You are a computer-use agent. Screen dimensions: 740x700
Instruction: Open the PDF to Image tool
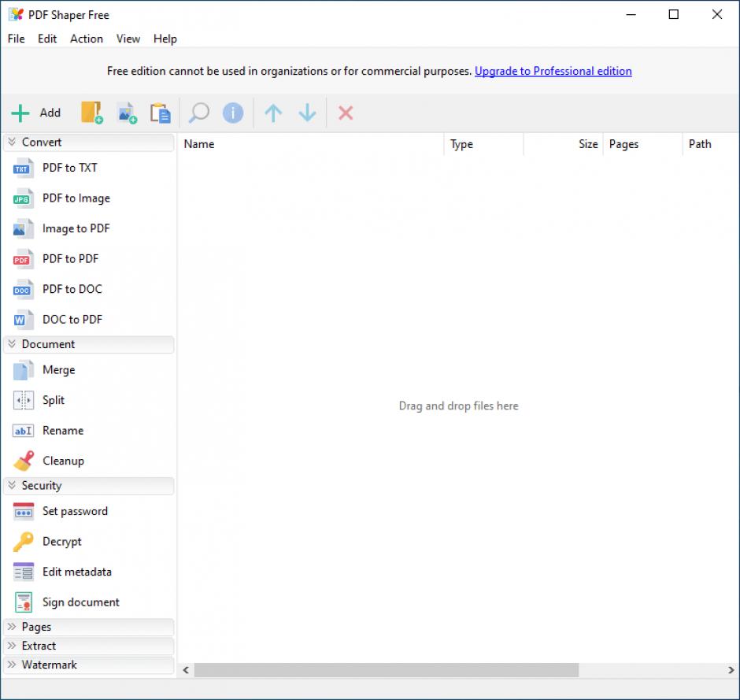[x=76, y=198]
